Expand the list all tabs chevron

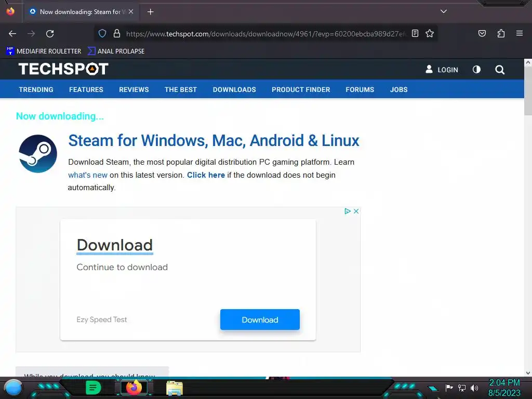(x=444, y=11)
